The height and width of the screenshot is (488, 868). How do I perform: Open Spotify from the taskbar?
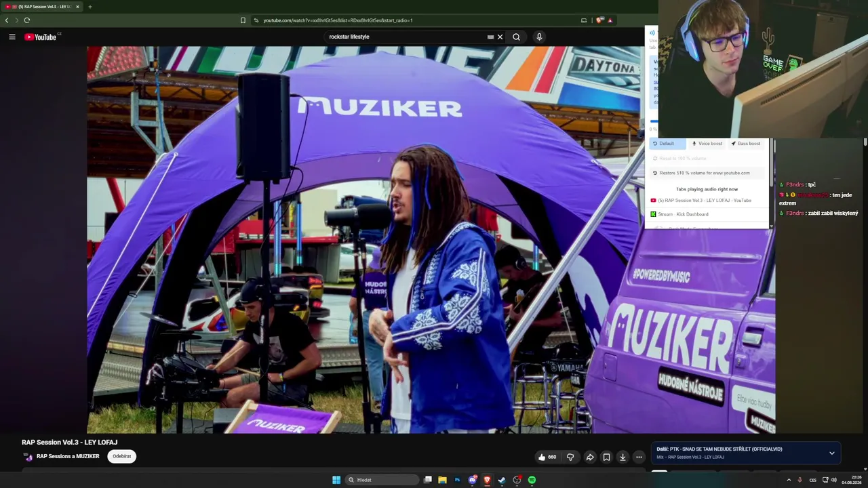tap(532, 480)
